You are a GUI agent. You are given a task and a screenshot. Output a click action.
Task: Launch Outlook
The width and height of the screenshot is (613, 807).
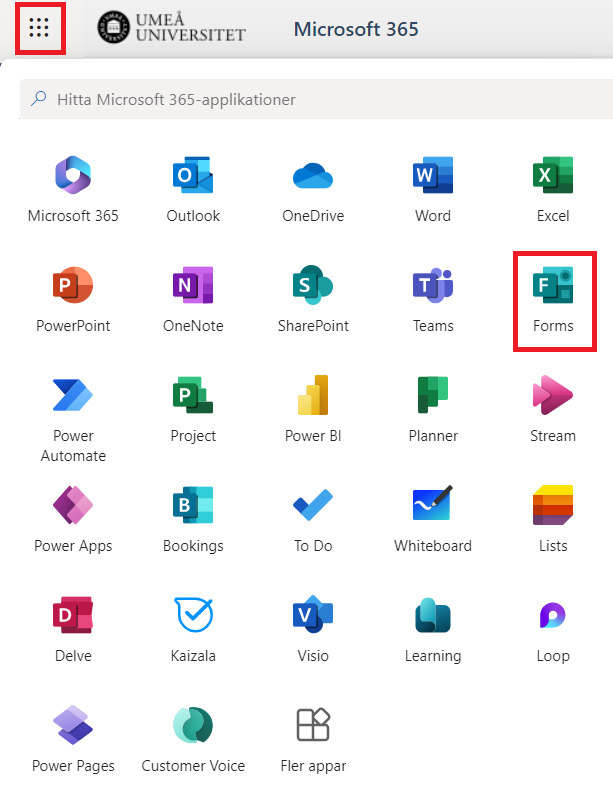(193, 189)
